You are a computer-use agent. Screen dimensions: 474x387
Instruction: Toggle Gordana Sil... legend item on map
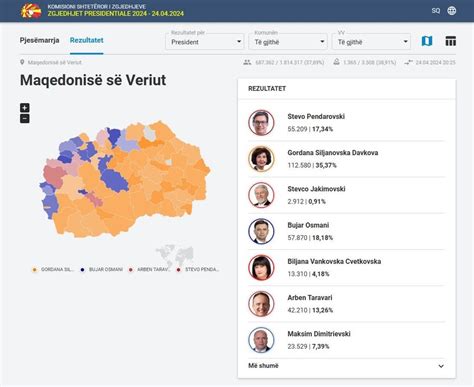53,269
